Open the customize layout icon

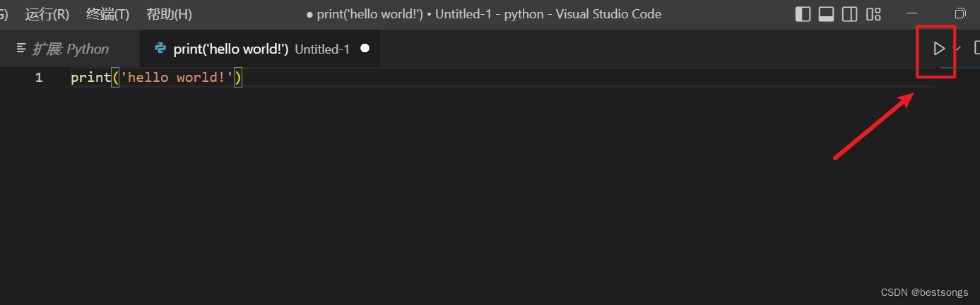tap(874, 14)
